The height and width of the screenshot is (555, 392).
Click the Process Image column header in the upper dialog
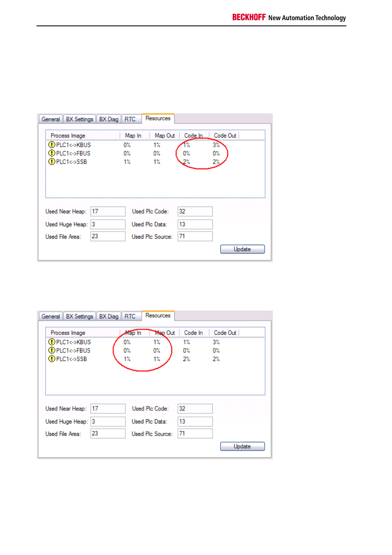(83, 136)
